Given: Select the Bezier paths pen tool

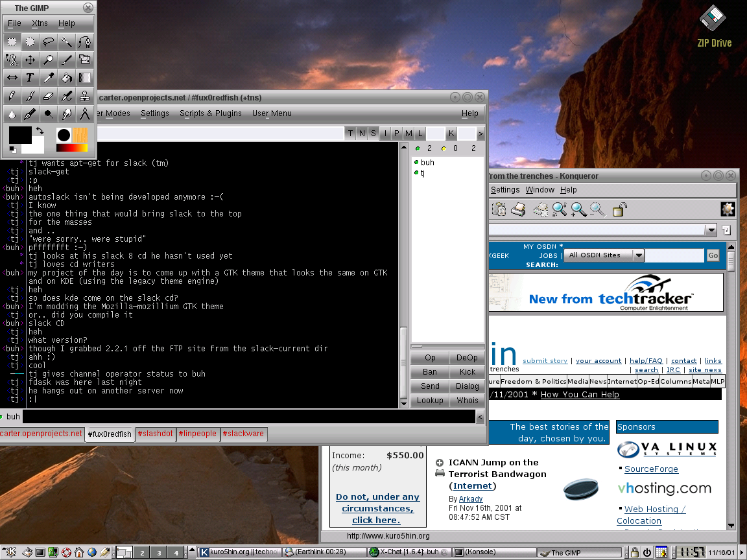Looking at the screenshot, I should (84, 42).
